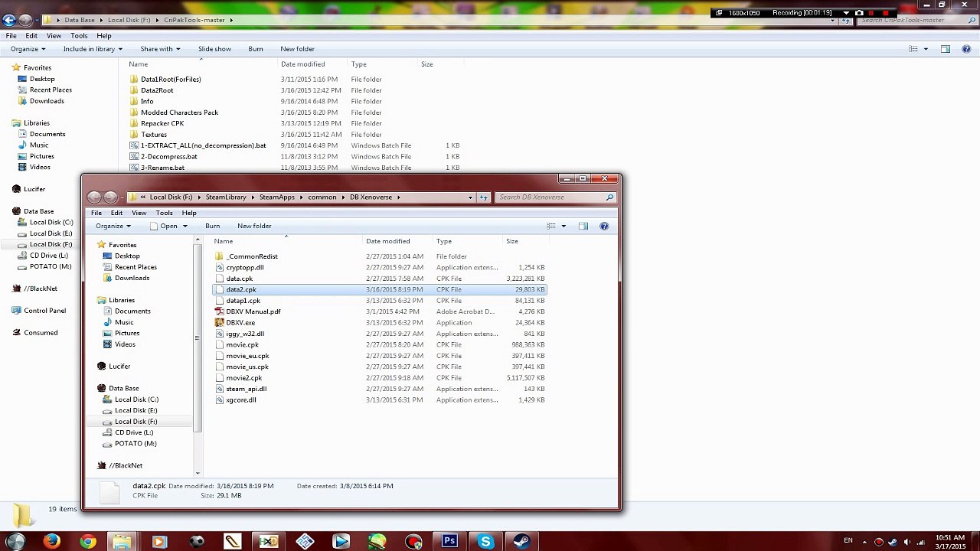Go back in CriPakTools-master window
Viewport: 980px width, 551px height.
pyautogui.click(x=8, y=20)
